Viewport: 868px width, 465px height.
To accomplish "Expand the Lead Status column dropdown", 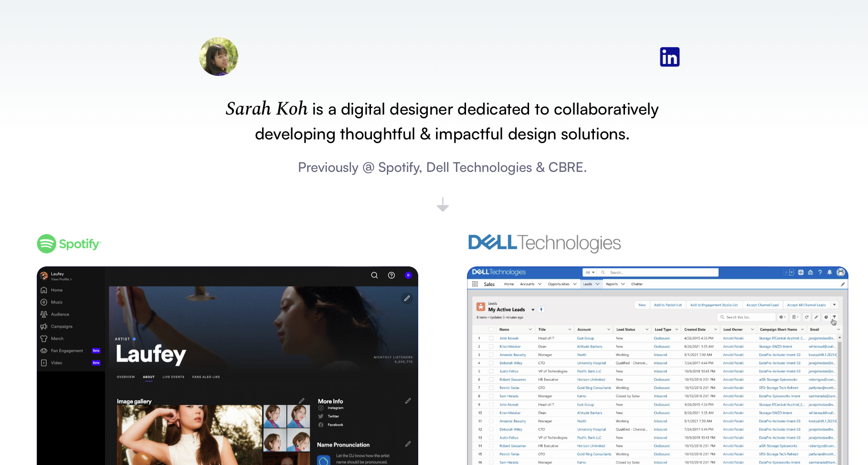I will click(x=647, y=329).
